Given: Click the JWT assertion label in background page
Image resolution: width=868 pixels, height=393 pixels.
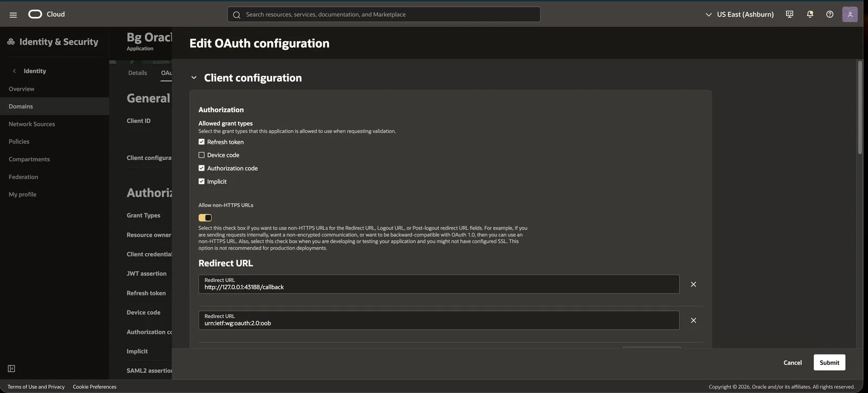Looking at the screenshot, I should pyautogui.click(x=146, y=274).
